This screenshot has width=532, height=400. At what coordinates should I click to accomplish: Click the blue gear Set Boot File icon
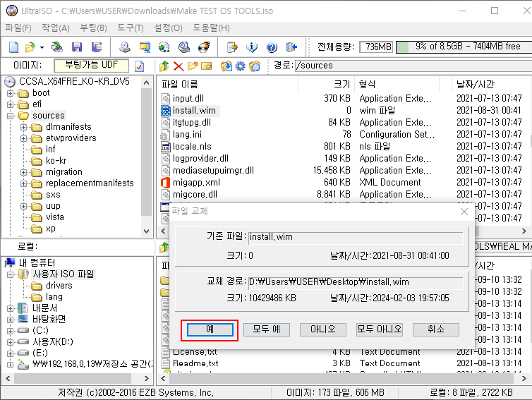[x=240, y=66]
